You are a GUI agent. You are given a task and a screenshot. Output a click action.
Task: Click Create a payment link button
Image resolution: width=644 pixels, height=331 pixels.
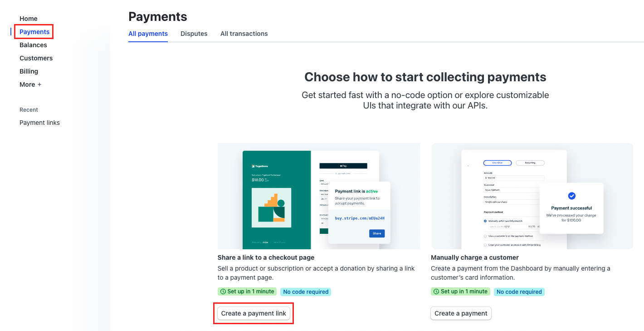tap(254, 313)
